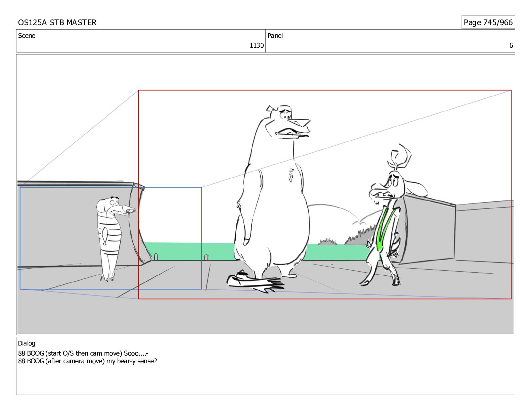Click the 'Panel' header label

[x=275, y=36]
